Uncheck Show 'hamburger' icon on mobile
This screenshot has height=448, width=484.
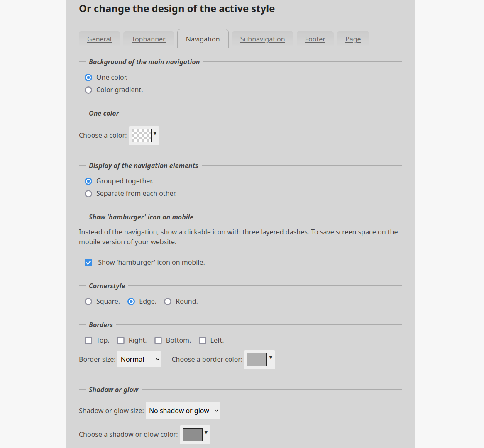click(x=88, y=263)
